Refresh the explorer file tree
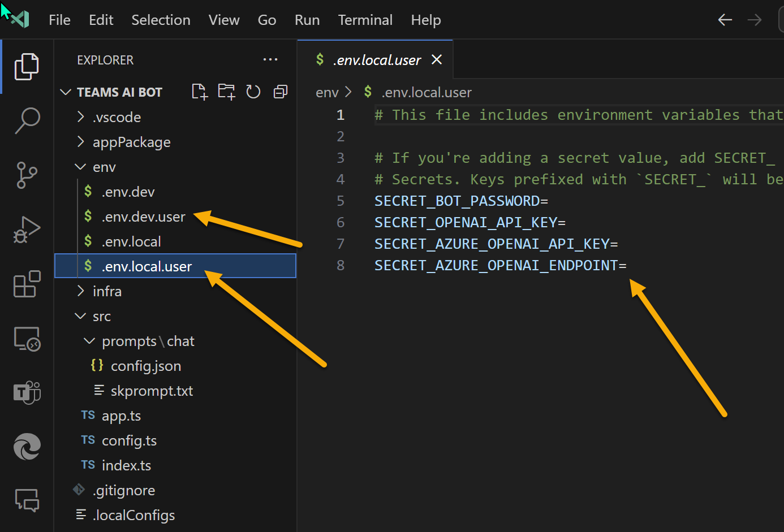This screenshot has width=784, height=532. point(253,92)
